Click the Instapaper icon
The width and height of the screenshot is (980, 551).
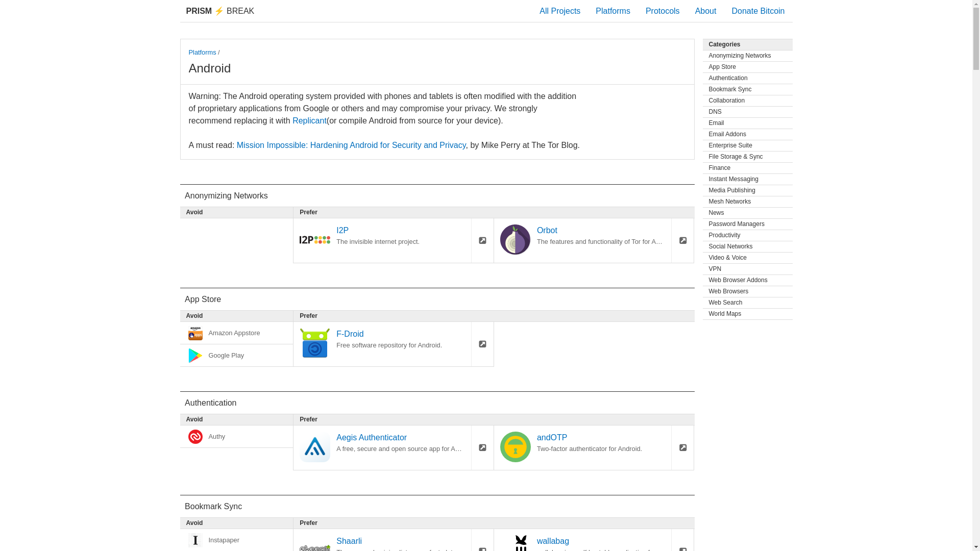point(195,540)
